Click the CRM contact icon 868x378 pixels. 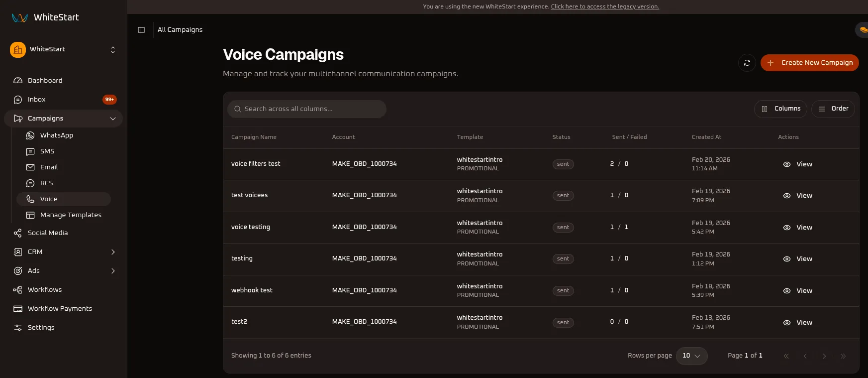pyautogui.click(x=18, y=252)
